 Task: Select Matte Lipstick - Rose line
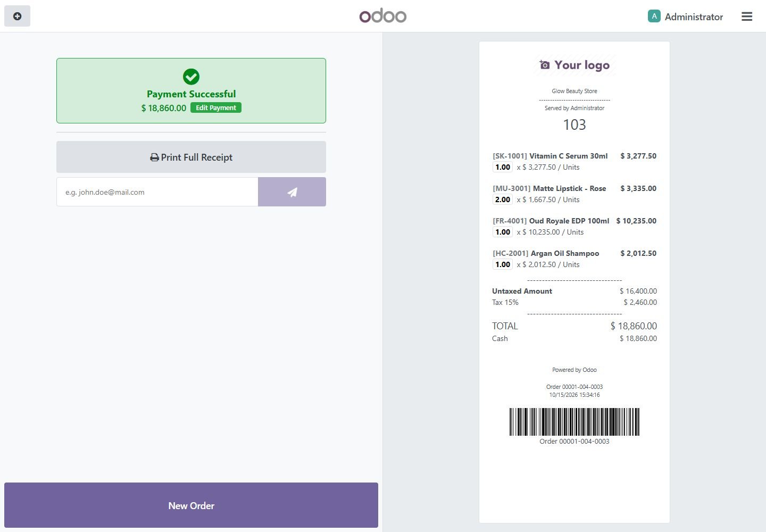[574, 194]
